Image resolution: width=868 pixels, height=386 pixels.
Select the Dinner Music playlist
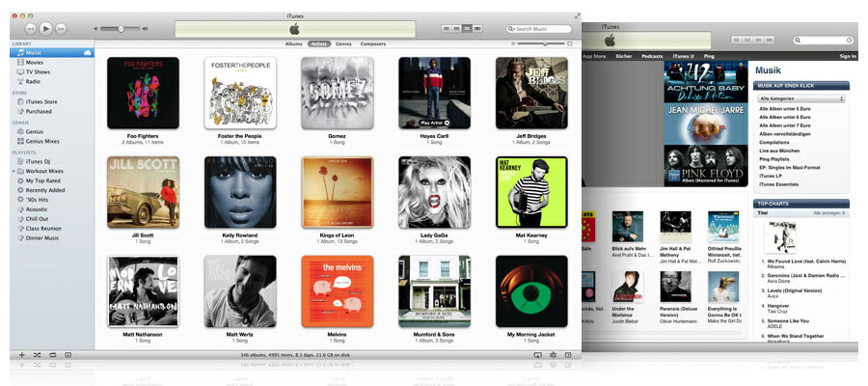52,238
